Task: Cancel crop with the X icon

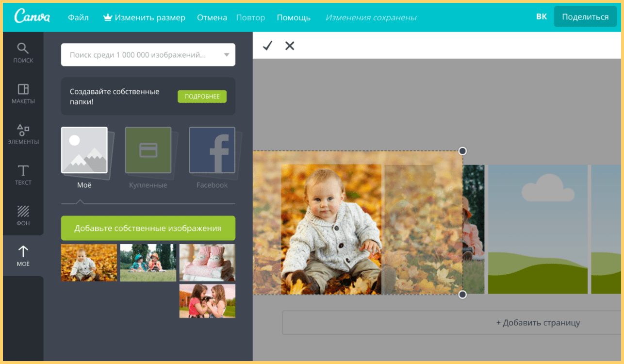Action: click(290, 46)
